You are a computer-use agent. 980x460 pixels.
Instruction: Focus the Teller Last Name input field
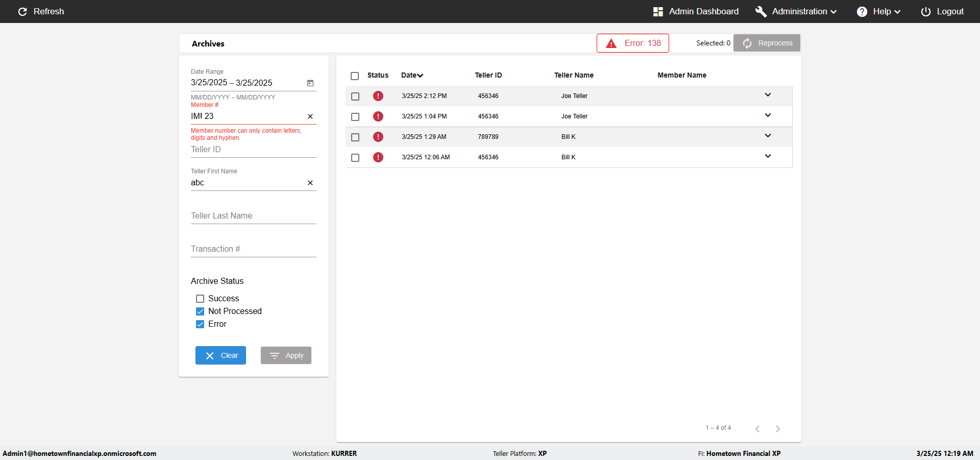253,216
